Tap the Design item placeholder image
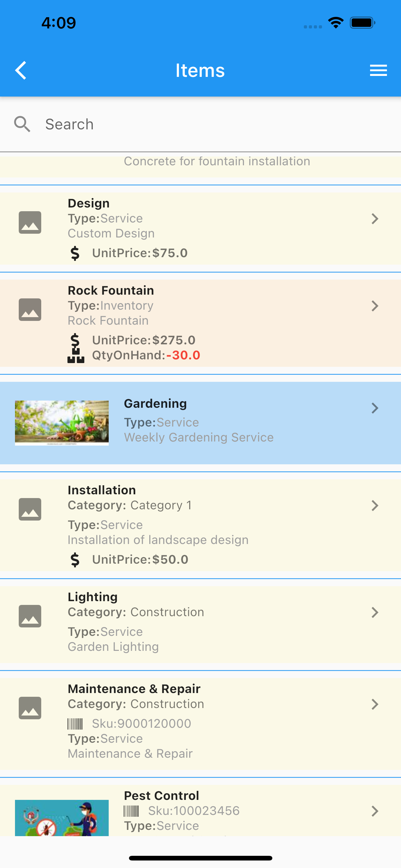Screen dimensions: 401x868 (x=30, y=222)
